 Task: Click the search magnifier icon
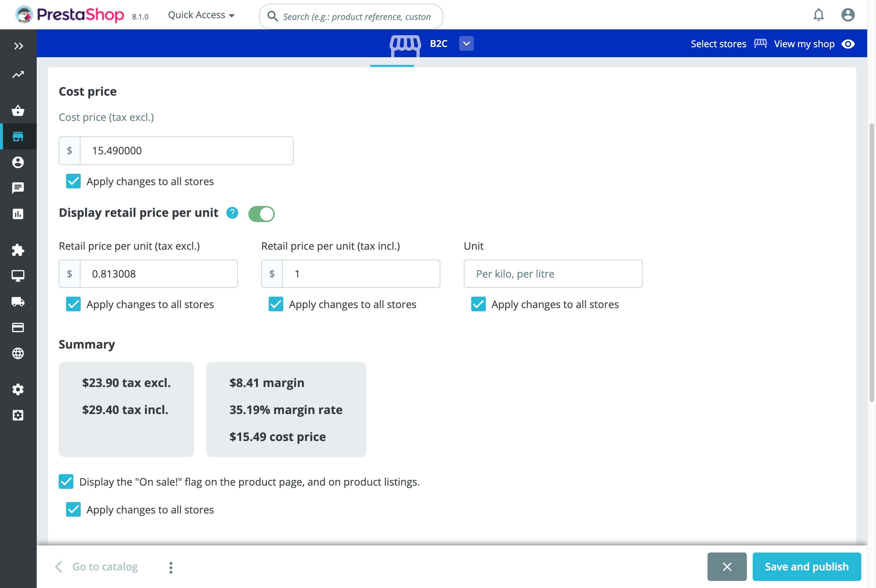[272, 16]
